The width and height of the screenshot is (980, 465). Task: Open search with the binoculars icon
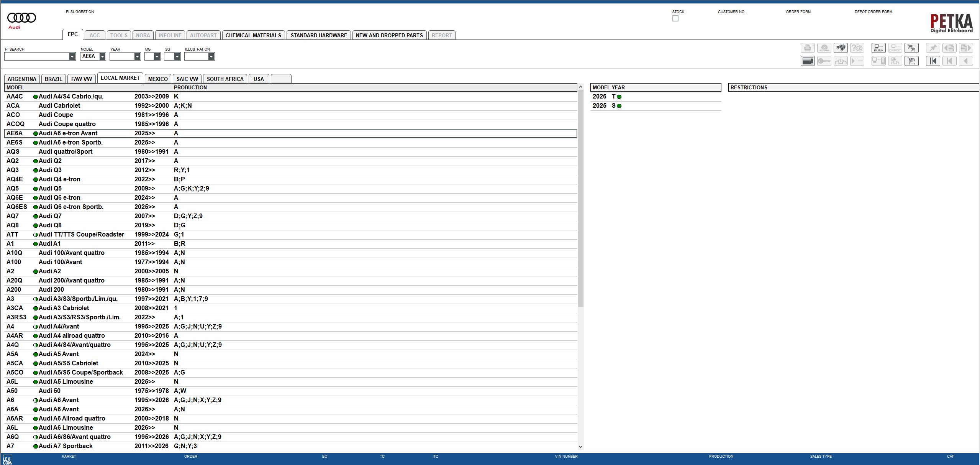click(x=841, y=48)
